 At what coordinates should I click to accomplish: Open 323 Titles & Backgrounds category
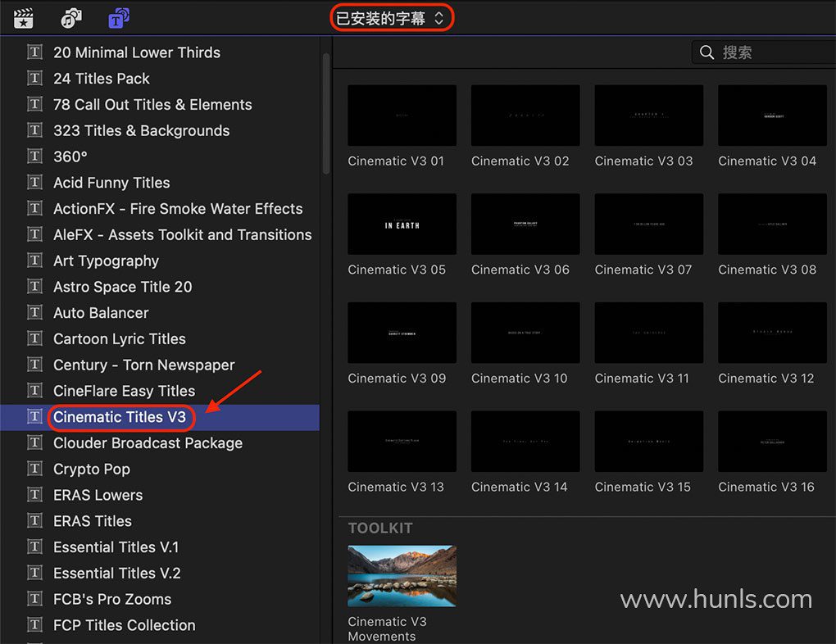coord(141,130)
